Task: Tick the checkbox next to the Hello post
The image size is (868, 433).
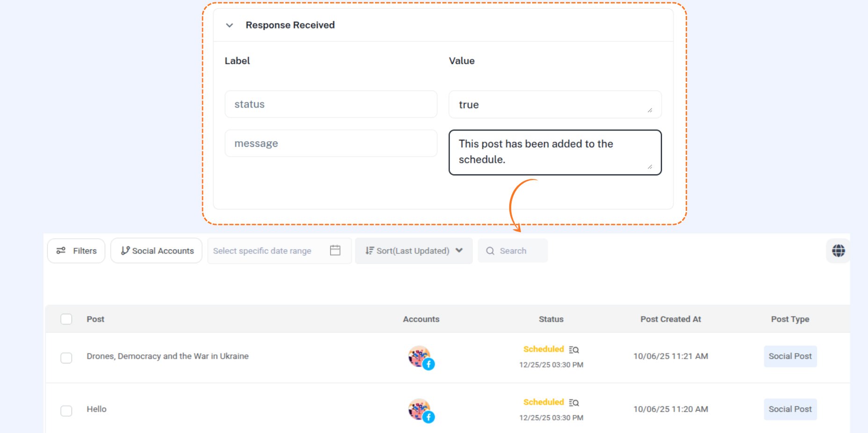Action: (x=66, y=411)
